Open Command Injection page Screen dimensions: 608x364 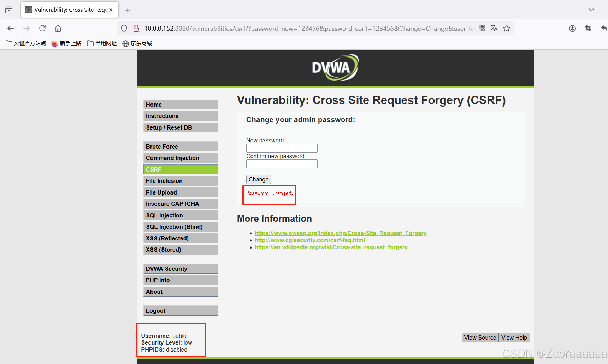click(181, 158)
